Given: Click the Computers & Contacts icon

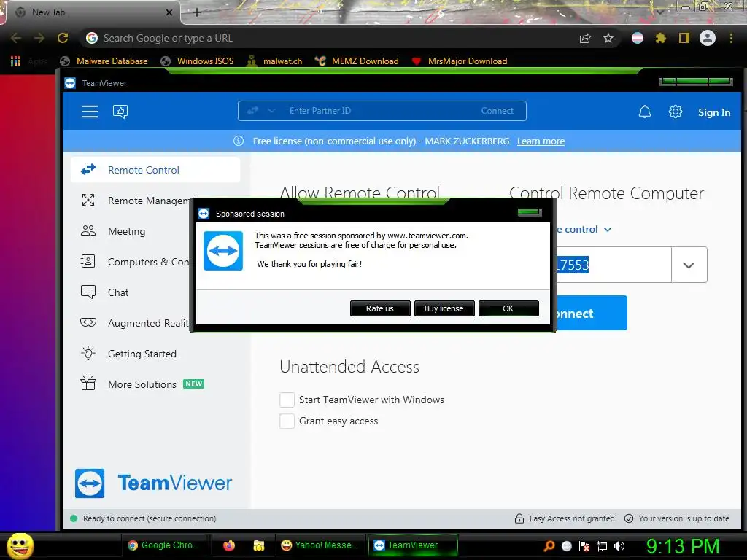Looking at the screenshot, I should (88, 262).
